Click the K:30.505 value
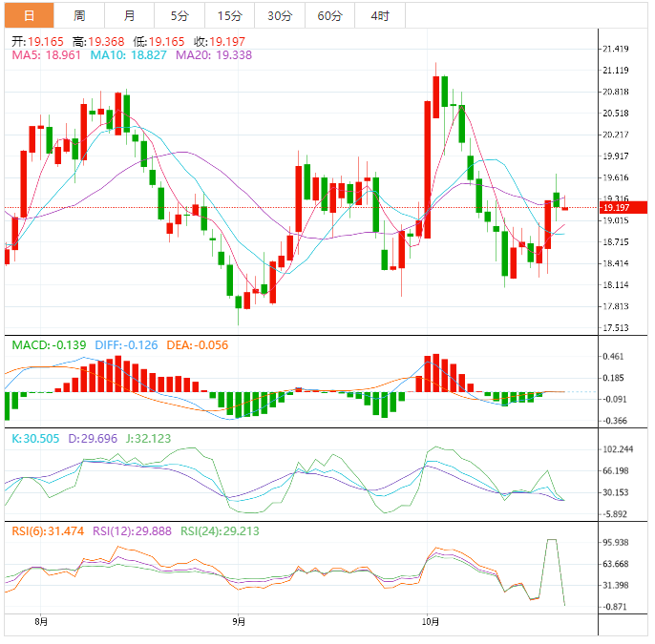655x644 pixels. click(x=35, y=439)
